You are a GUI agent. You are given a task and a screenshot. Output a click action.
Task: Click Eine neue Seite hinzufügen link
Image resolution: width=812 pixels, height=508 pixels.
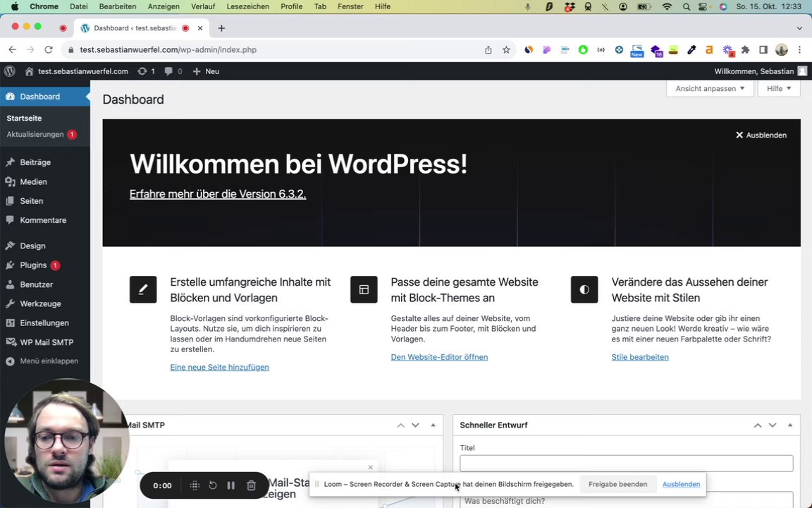(220, 367)
